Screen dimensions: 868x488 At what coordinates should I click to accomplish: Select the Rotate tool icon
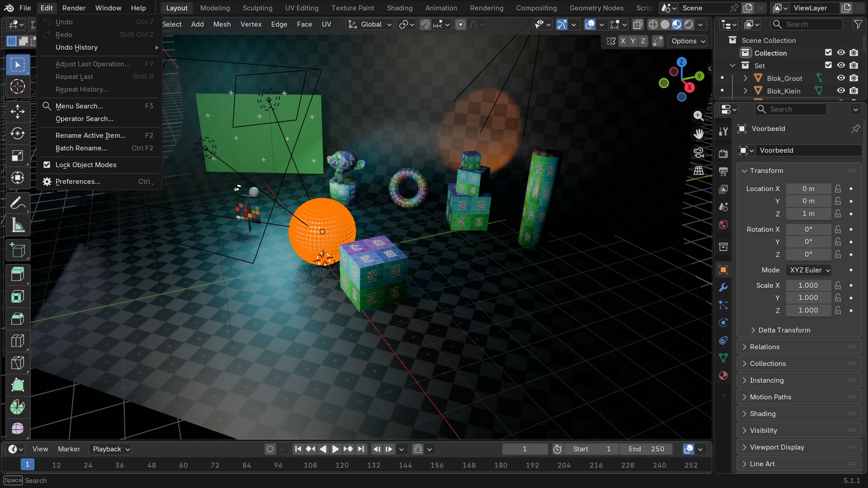(x=18, y=133)
